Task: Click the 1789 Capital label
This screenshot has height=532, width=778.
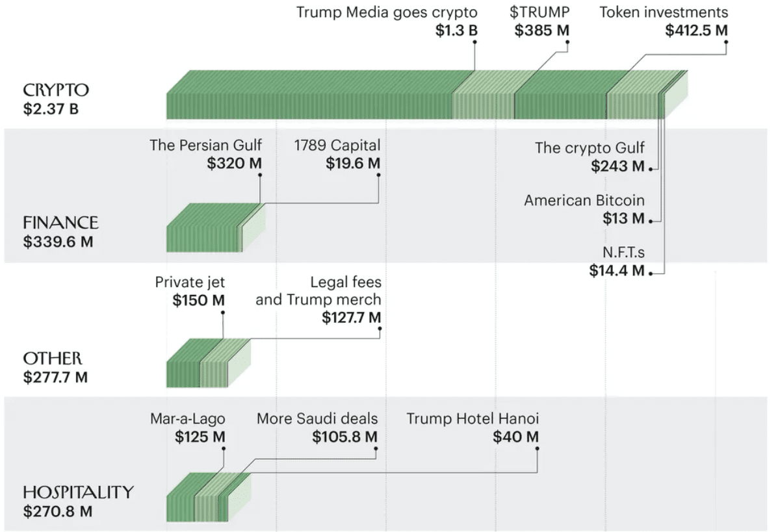Action: [x=337, y=145]
